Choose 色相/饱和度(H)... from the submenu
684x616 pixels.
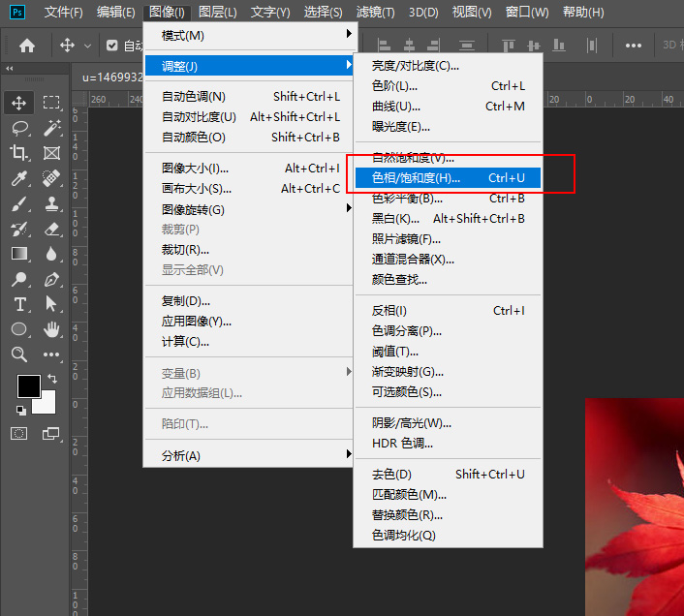point(448,178)
